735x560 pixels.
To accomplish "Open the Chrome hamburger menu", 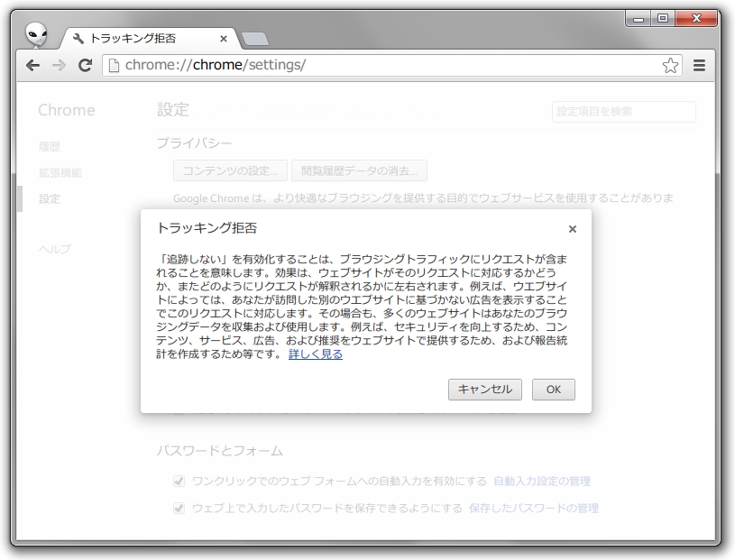I will (697, 65).
